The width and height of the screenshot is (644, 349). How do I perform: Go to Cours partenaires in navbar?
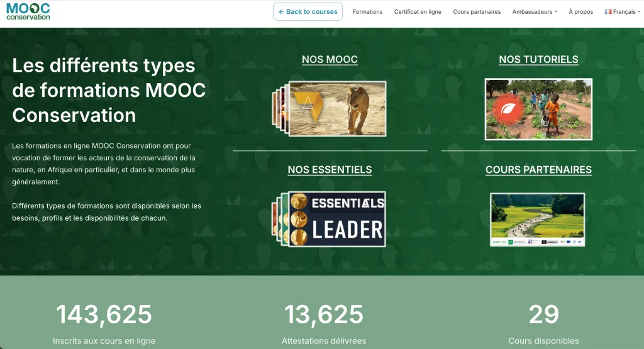click(x=477, y=12)
